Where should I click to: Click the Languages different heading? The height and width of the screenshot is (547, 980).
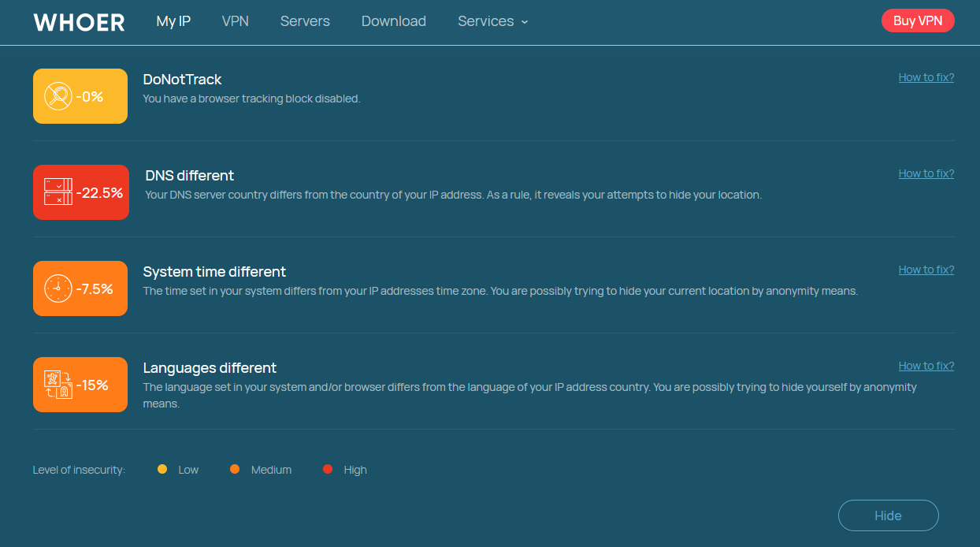point(210,368)
